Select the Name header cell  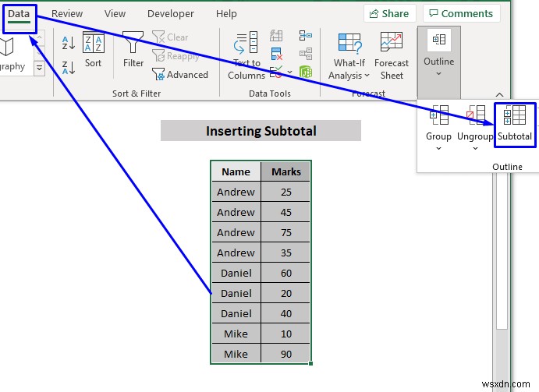(236, 171)
